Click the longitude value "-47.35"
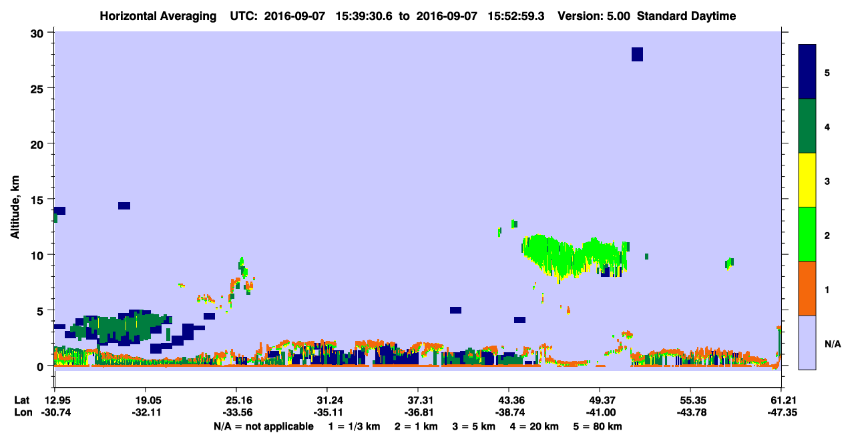Screen dimensions: 868x445 coord(781,412)
